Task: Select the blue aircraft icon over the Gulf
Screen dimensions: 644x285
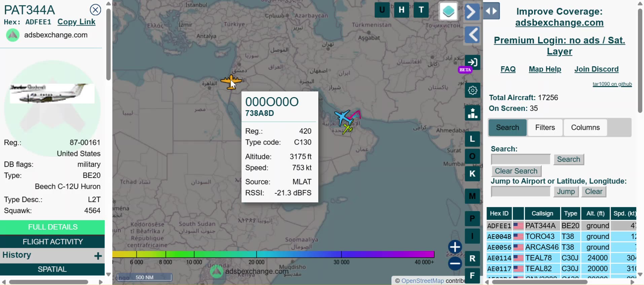Action: tap(343, 118)
